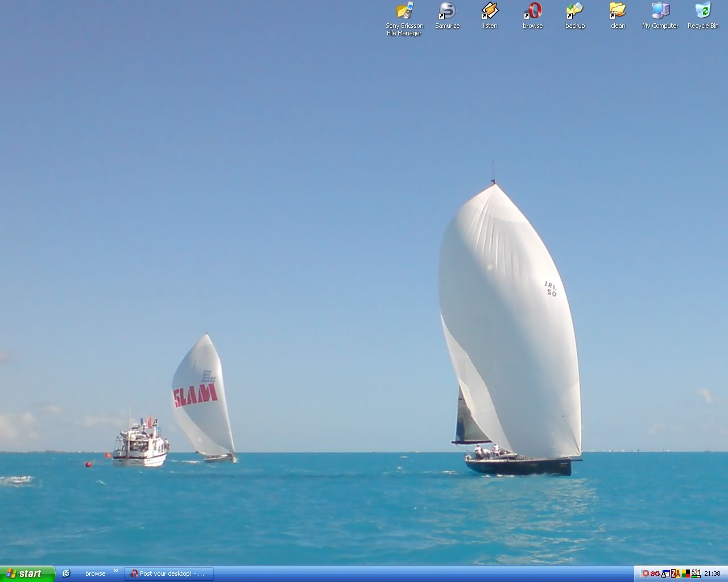Open the Start menu
728x582 pixels.
tap(27, 573)
